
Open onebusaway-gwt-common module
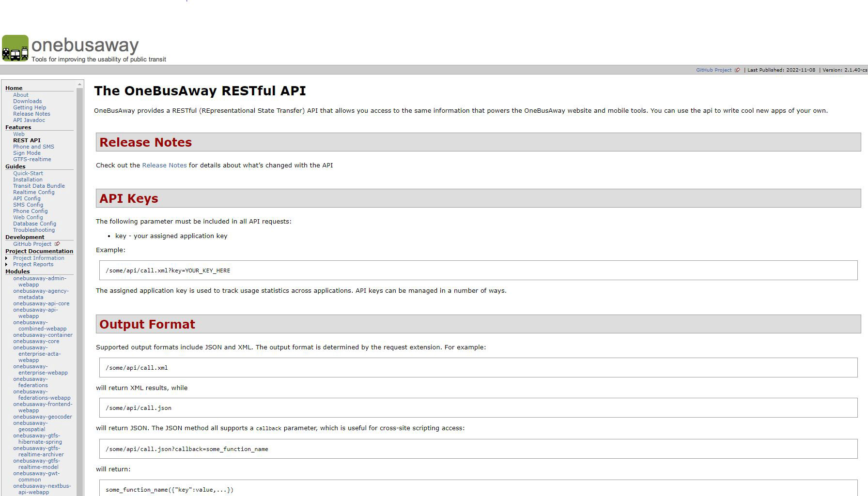click(36, 476)
